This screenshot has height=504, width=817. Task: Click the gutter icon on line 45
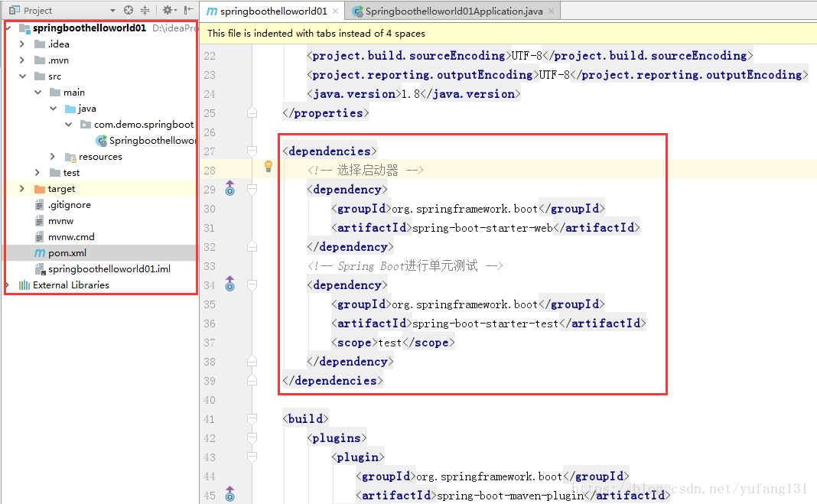229,494
